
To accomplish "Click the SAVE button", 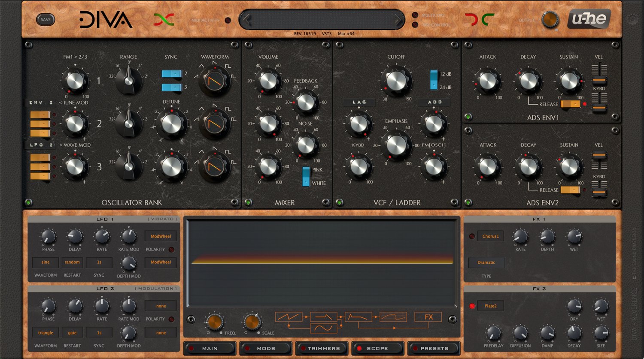I will point(46,19).
